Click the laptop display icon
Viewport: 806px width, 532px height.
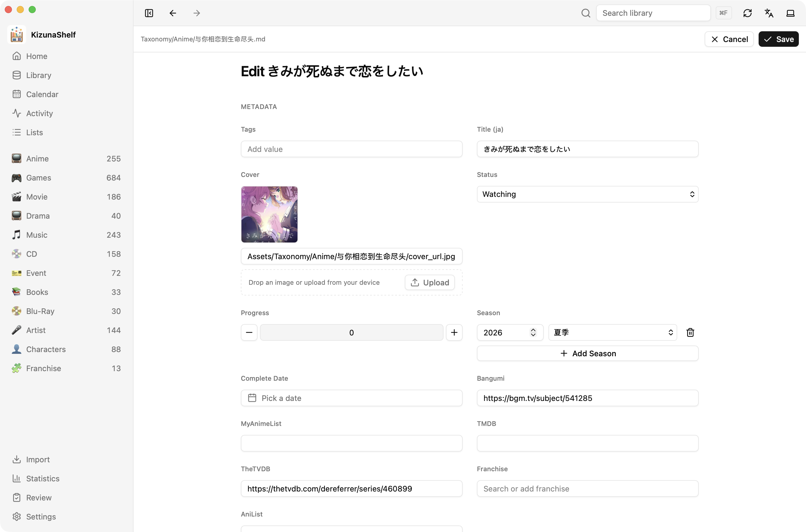(790, 13)
